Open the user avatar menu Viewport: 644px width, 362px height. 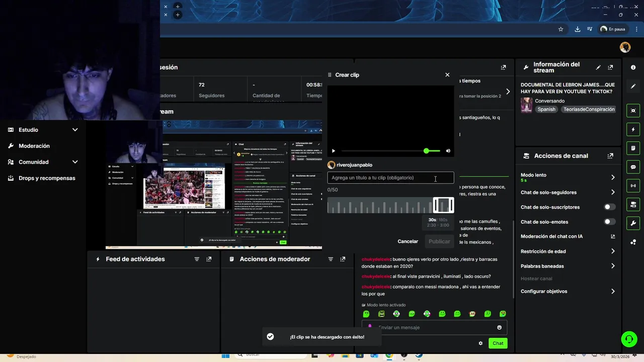[x=625, y=47]
